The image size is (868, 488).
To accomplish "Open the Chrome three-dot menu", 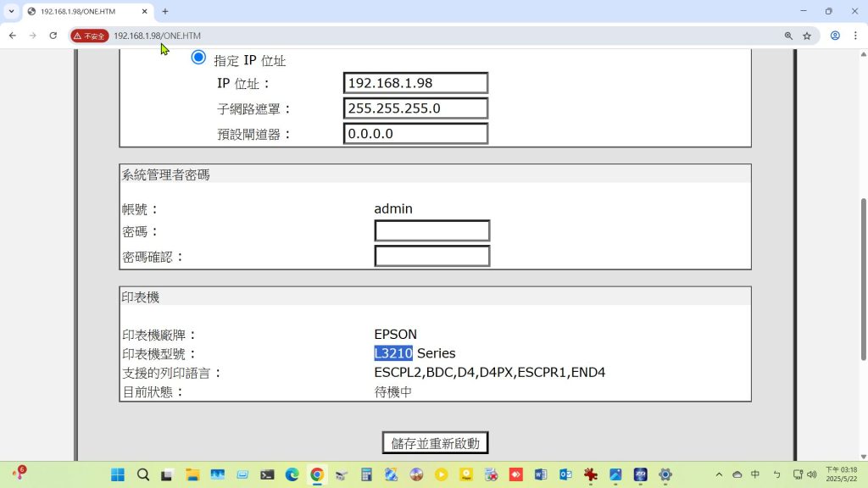I will [854, 36].
